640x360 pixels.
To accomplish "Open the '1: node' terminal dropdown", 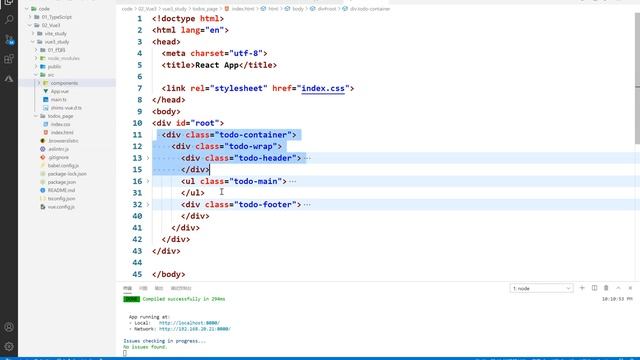I will (x=541, y=289).
